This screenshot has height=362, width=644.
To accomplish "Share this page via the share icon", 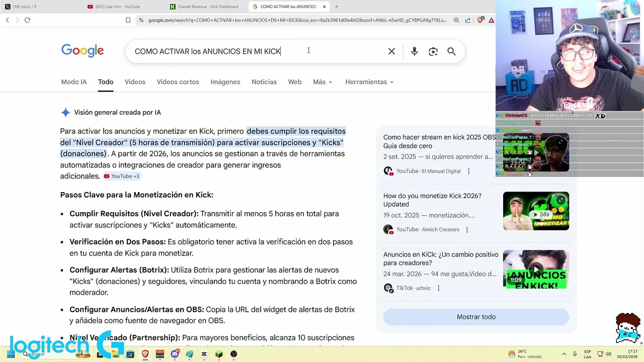I will point(468,20).
